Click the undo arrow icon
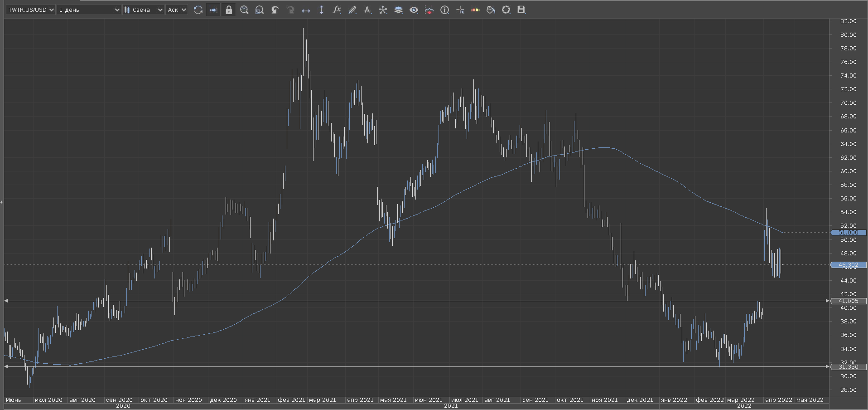 tap(275, 10)
